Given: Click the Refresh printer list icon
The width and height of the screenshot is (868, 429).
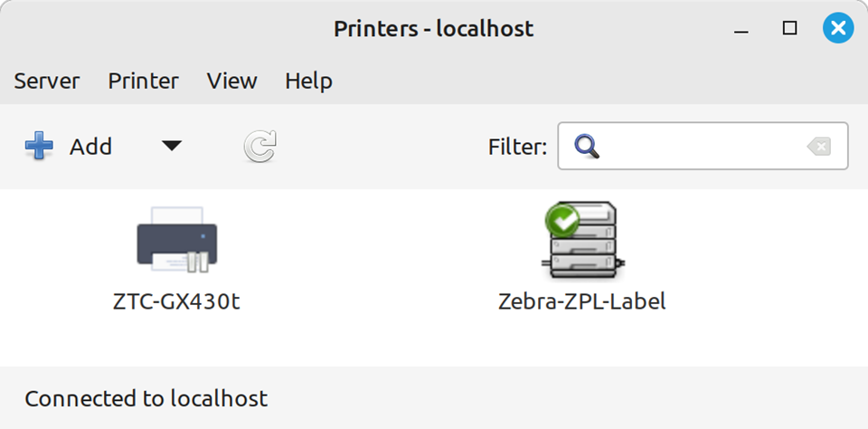Looking at the screenshot, I should point(259,147).
